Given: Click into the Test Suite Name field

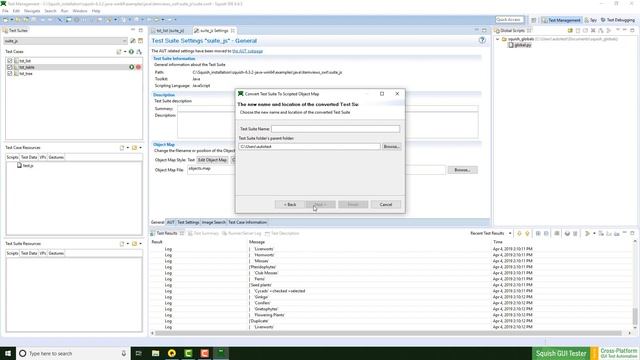Looking at the screenshot, I should click(336, 129).
